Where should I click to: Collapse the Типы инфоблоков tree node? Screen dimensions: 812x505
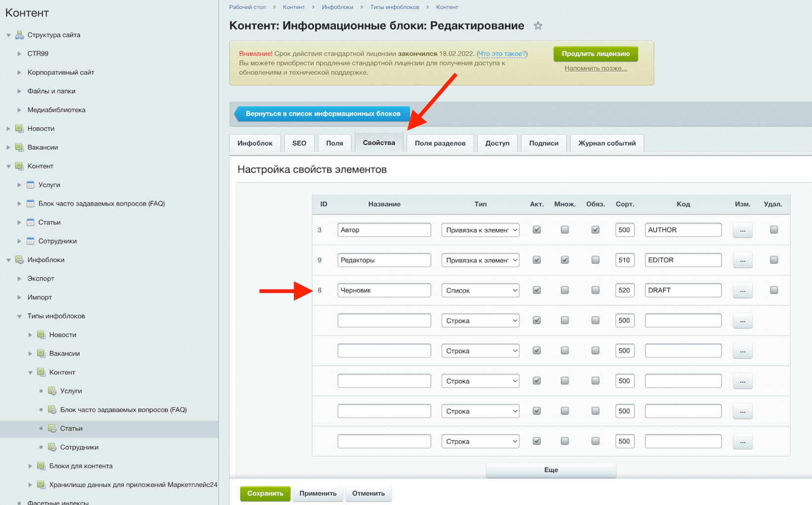[19, 316]
